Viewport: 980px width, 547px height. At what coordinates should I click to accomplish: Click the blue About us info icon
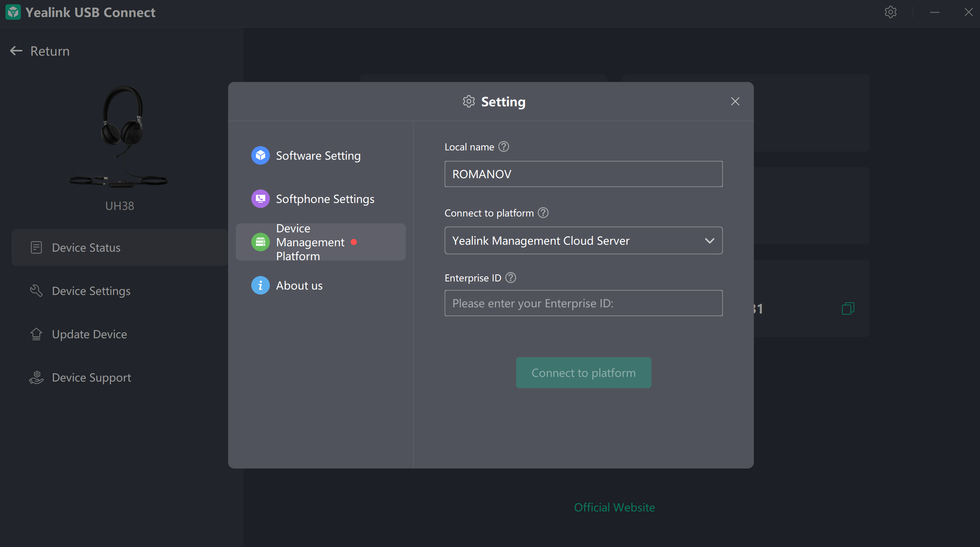(x=260, y=285)
